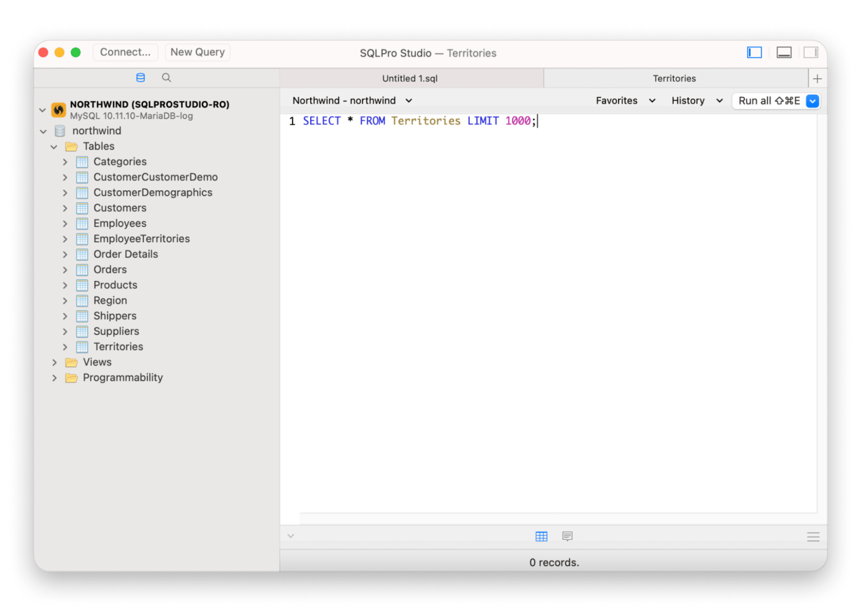The image size is (861, 616).
Task: Show query messages view icon
Action: click(x=567, y=537)
